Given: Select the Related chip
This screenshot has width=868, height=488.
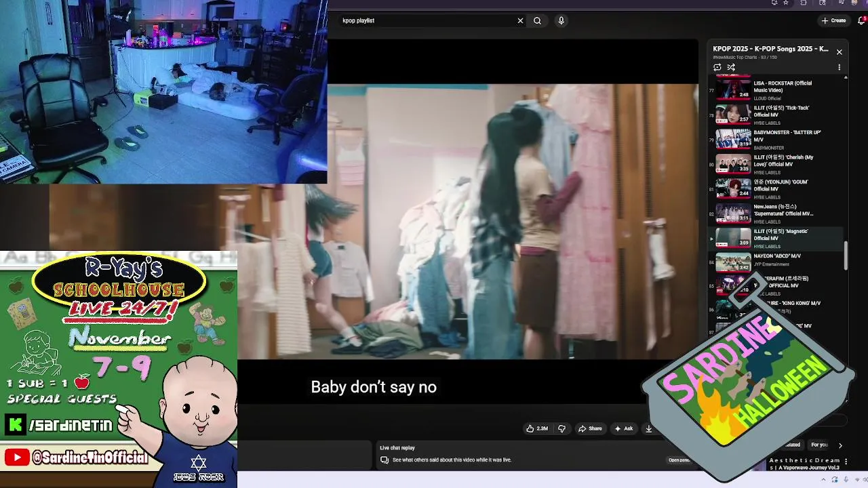Looking at the screenshot, I should click(793, 445).
